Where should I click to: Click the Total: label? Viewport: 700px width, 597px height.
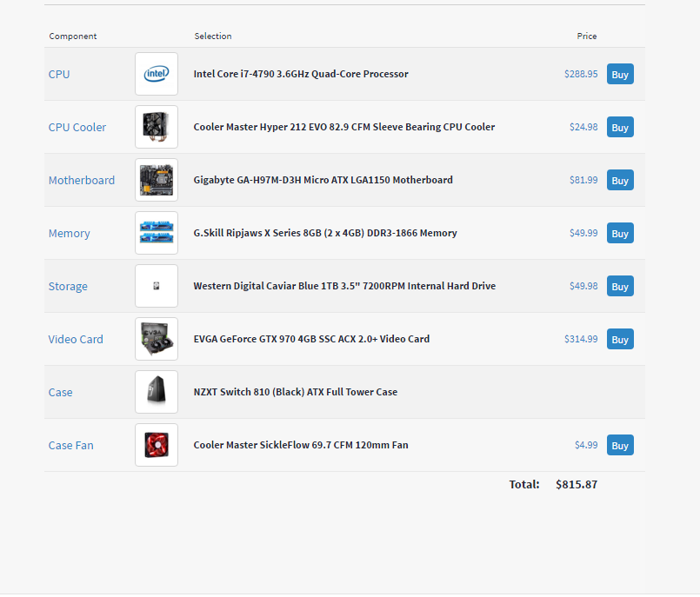[x=524, y=485]
